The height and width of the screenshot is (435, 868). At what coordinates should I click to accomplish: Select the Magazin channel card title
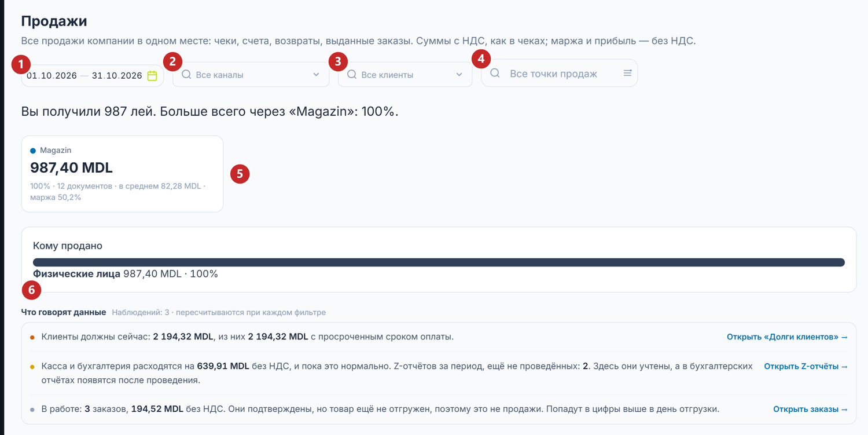(56, 150)
